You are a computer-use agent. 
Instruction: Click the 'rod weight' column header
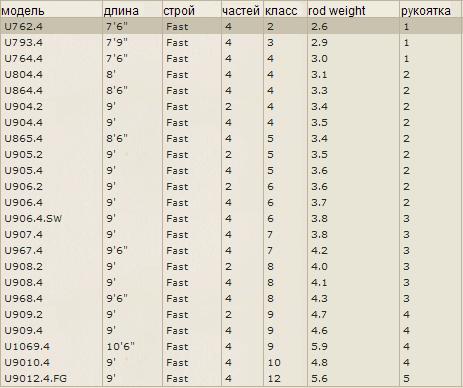pos(337,11)
